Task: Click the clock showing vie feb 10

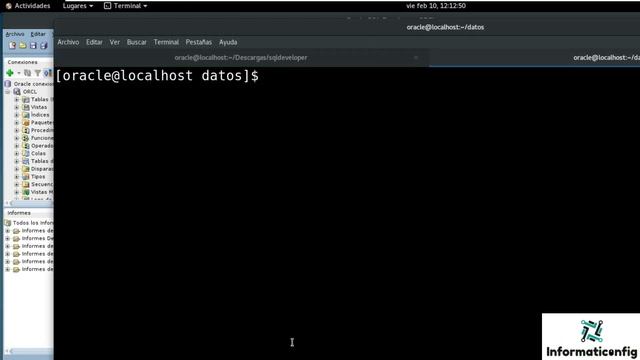Action: click(436, 6)
